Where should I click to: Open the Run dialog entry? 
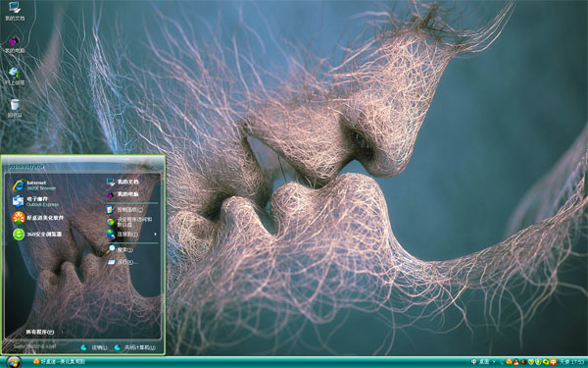tap(122, 262)
